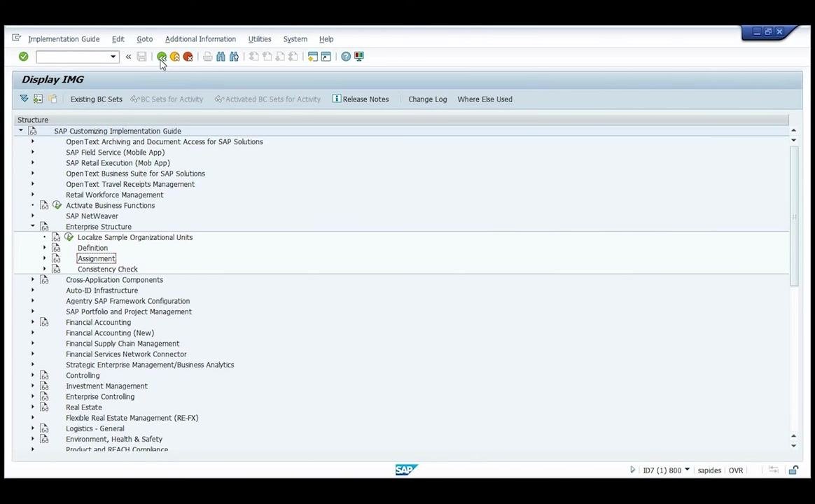Image resolution: width=815 pixels, height=504 pixels.
Task: Click the Next Page icon
Action: [x=279, y=57]
